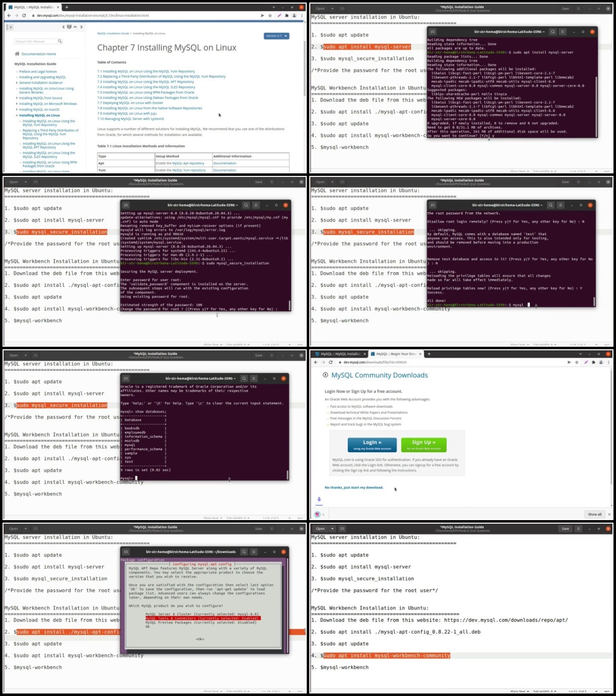Bookmark the Chapter 7 docs page with star

pos(270,16)
